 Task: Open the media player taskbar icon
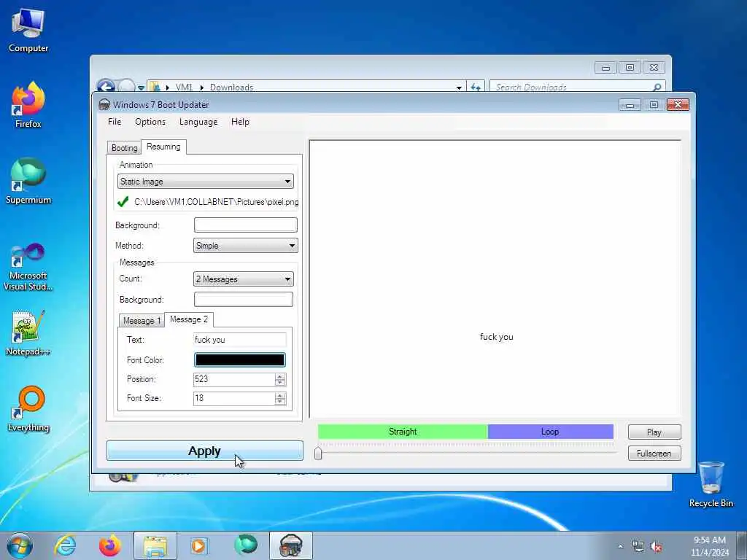tap(198, 545)
